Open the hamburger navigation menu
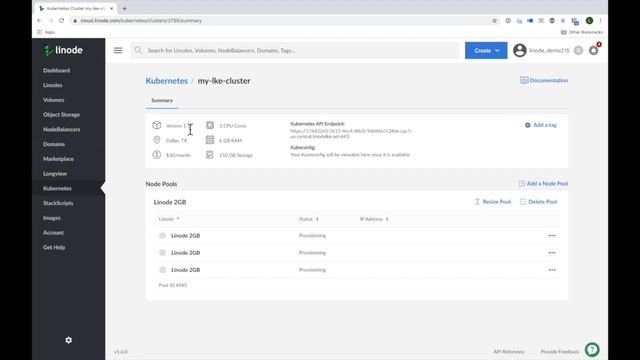Screen dimensions: 640x360 pyautogui.click(x=118, y=50)
